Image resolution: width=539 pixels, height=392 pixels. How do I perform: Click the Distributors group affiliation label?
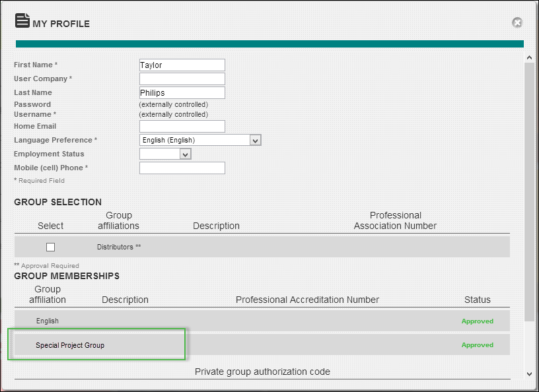[119, 247]
